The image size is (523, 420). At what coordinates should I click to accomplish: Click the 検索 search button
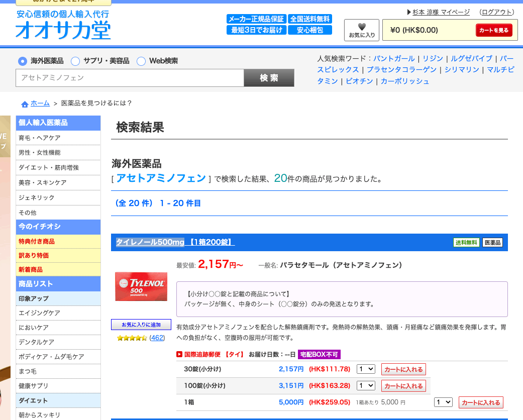[x=269, y=78]
